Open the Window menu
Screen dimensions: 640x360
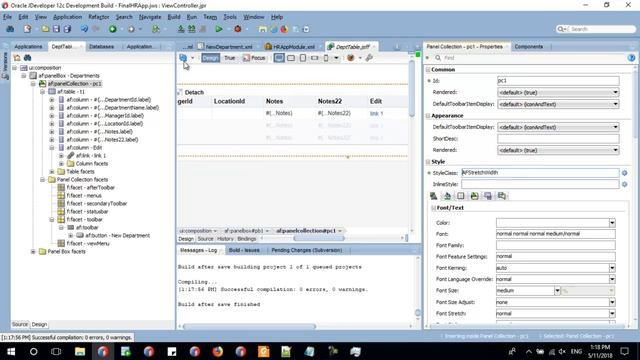point(253,17)
